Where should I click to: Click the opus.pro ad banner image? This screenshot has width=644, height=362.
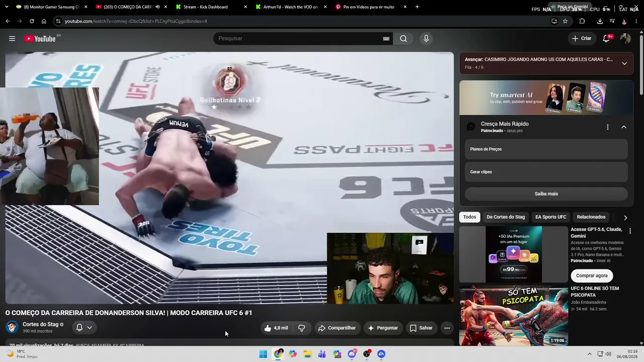coord(546,98)
